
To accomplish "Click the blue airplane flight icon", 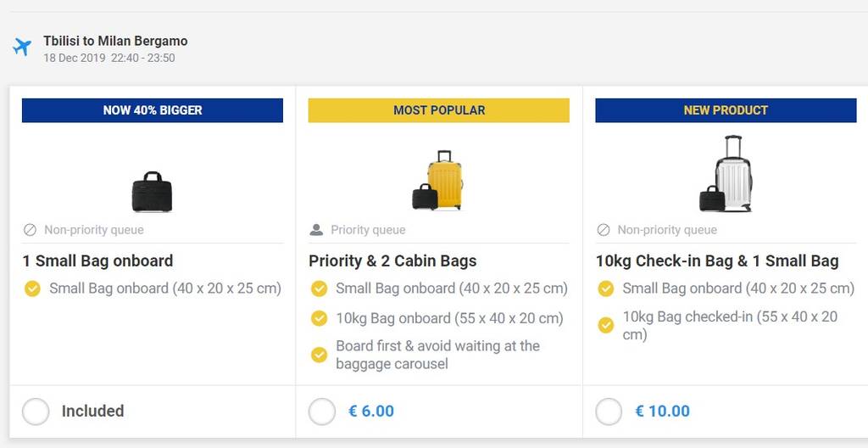I will pos(22,47).
